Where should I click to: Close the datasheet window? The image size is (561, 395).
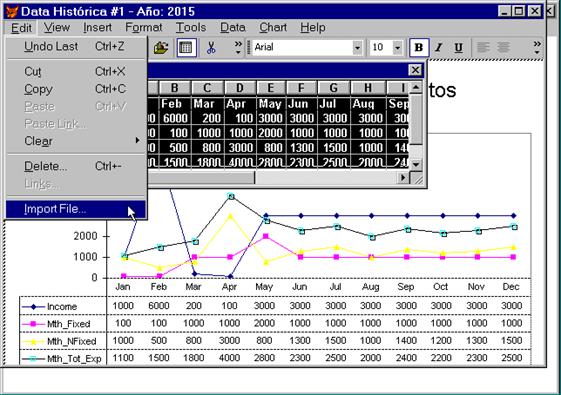[x=415, y=70]
